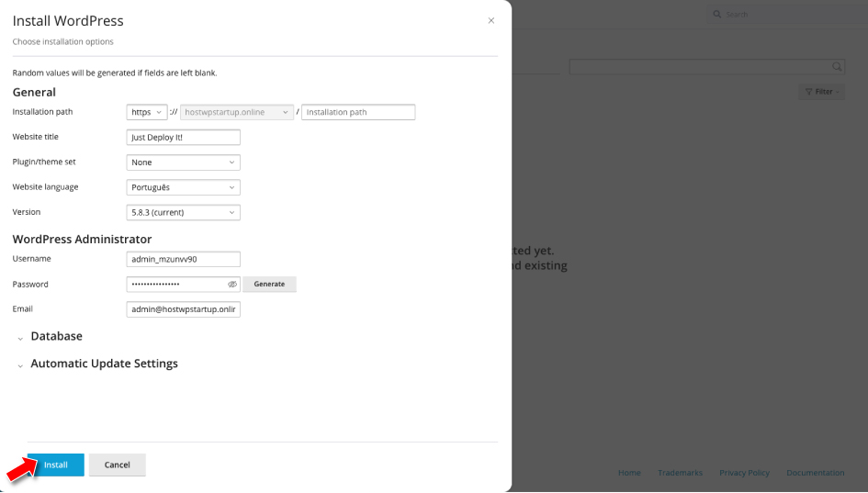The image size is (868, 493).
Task: Click the Install button
Action: (56, 465)
